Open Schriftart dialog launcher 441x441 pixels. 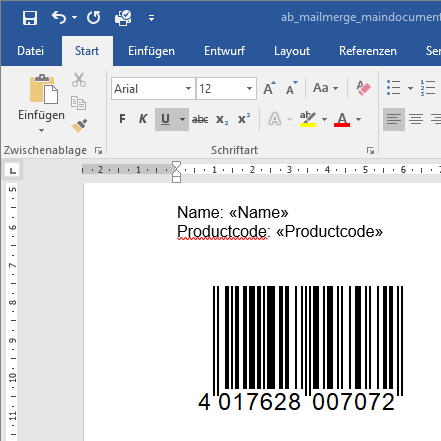pos(370,151)
